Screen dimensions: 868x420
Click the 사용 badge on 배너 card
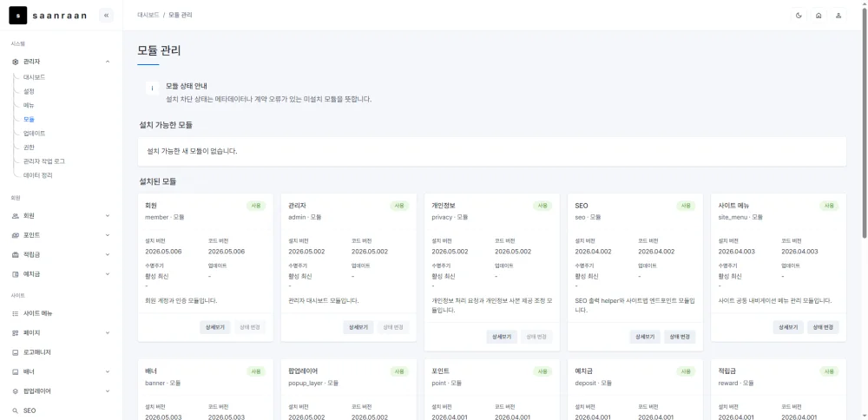point(256,372)
